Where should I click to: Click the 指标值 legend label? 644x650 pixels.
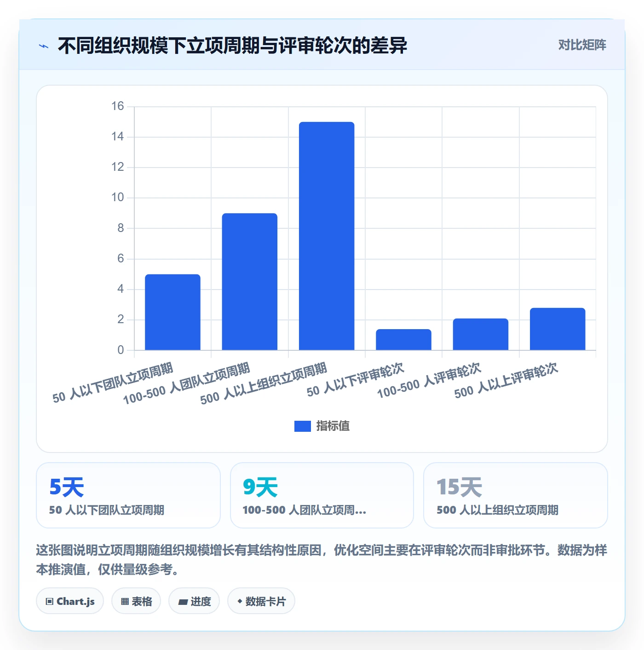tap(333, 426)
